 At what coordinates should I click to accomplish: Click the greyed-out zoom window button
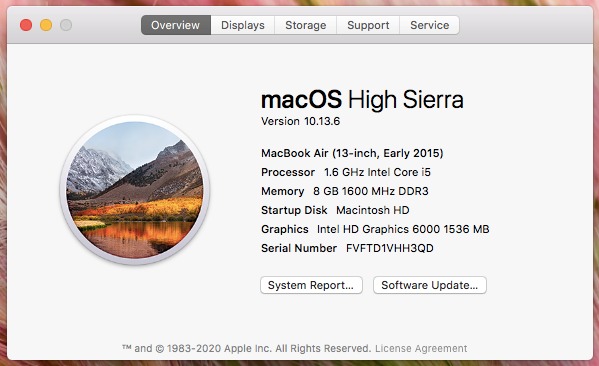[x=66, y=25]
